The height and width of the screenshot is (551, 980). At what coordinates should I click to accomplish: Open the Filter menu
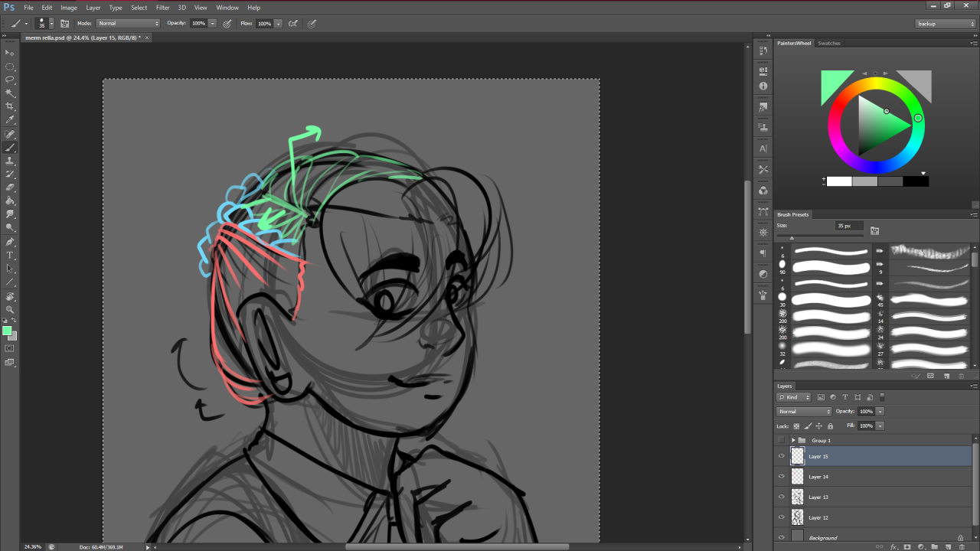(162, 8)
